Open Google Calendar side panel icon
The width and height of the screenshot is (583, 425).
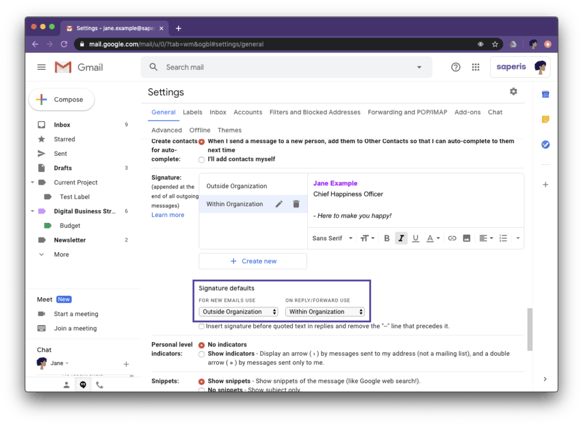545,94
